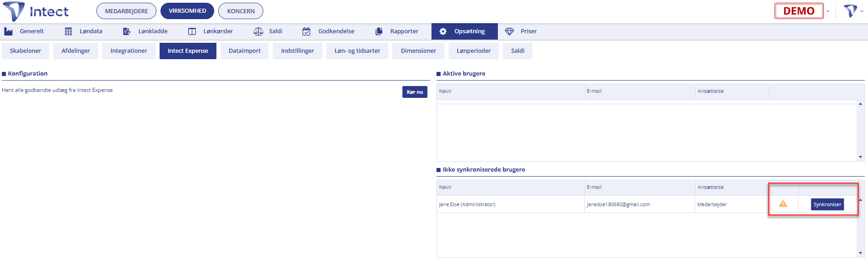868x269 pixels.
Task: Open Lønkladde draft icon
Action: 127,31
